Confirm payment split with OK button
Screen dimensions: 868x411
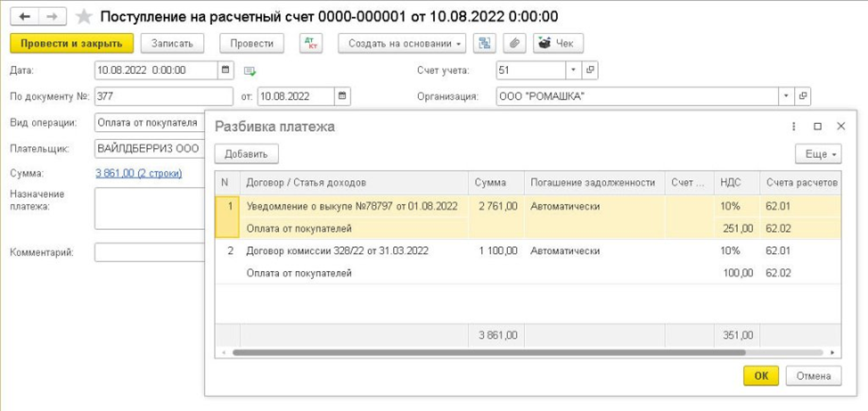point(760,376)
